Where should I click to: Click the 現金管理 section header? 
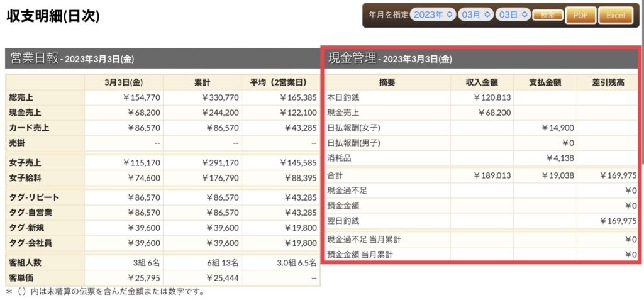[352, 58]
